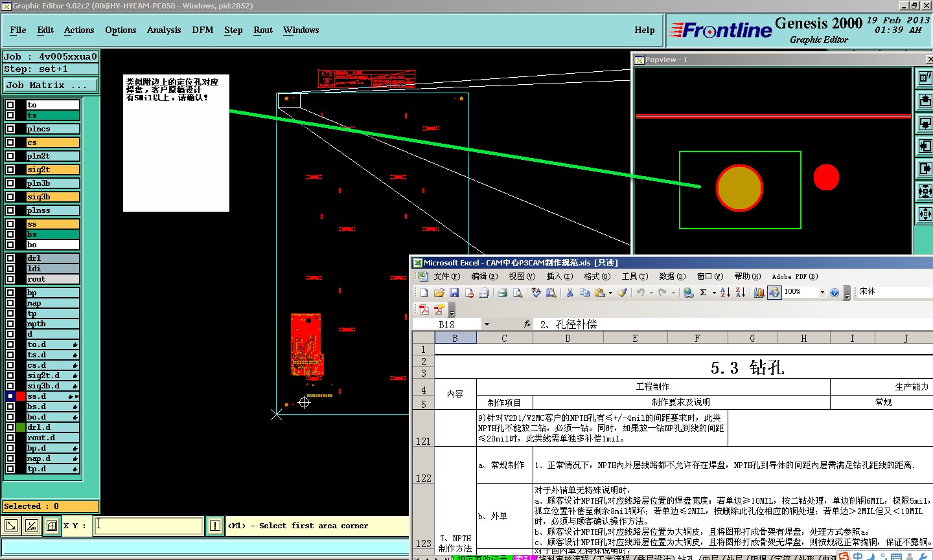The image size is (933, 560).
Task: Open Excel Undo history dropdown arrow
Action: (651, 293)
